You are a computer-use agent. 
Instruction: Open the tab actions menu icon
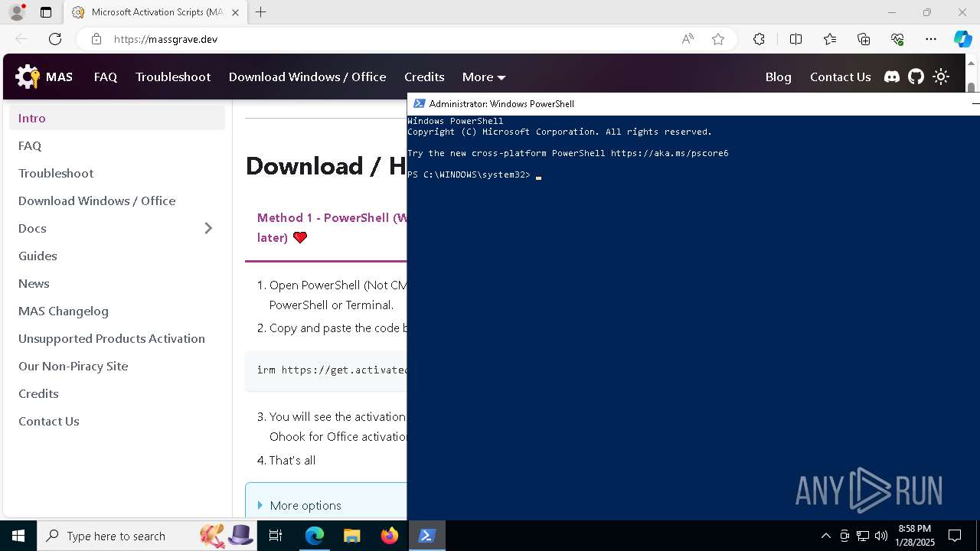[46, 12]
